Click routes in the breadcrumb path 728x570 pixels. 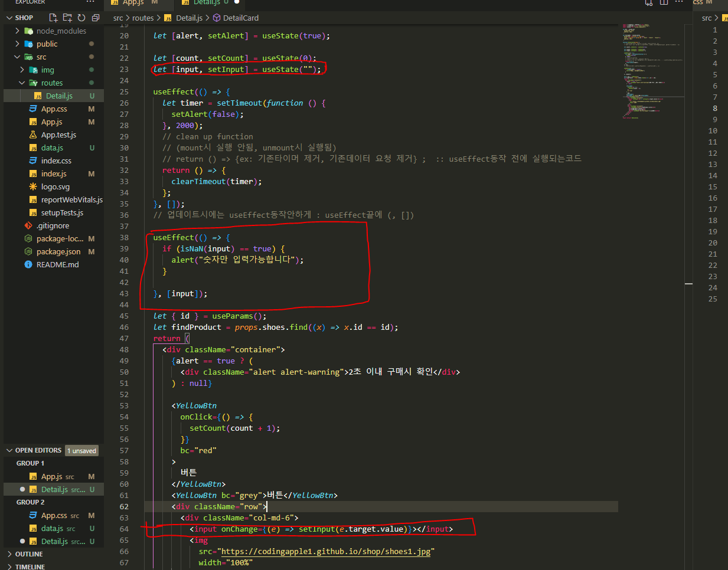point(143,18)
